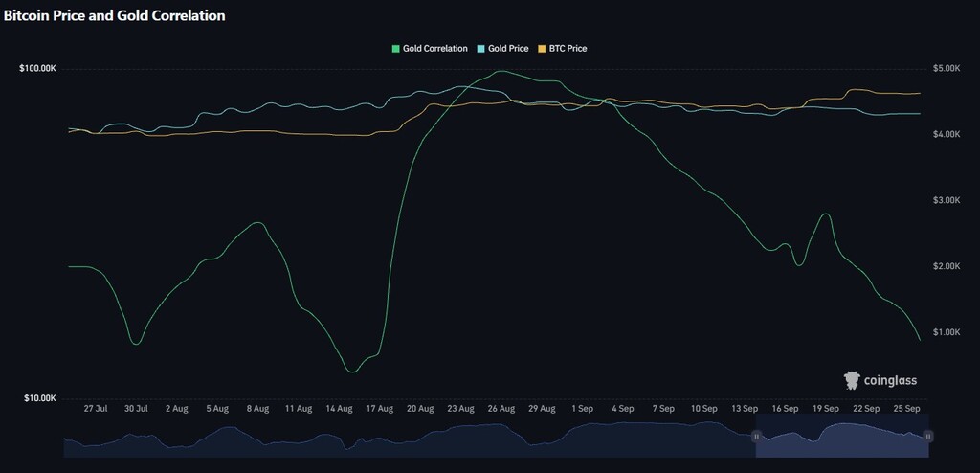This screenshot has width=980, height=473.
Task: Click the 17 Aug date label
Action: (379, 409)
